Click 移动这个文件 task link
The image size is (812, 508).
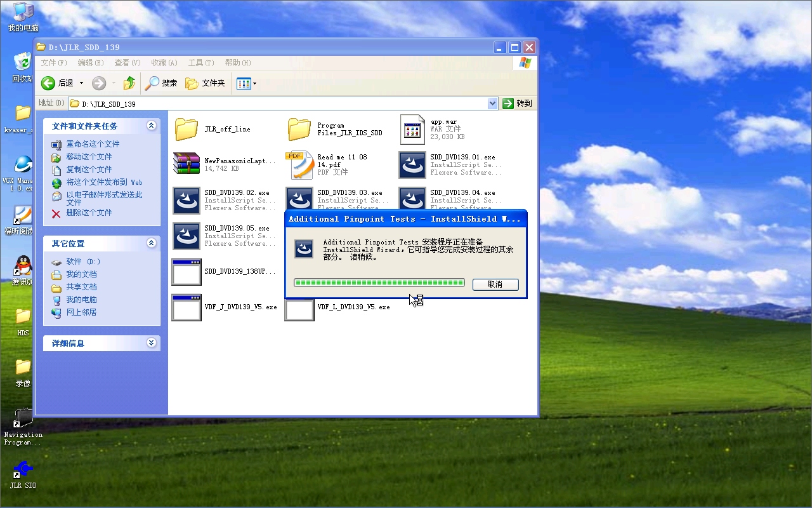coord(89,157)
